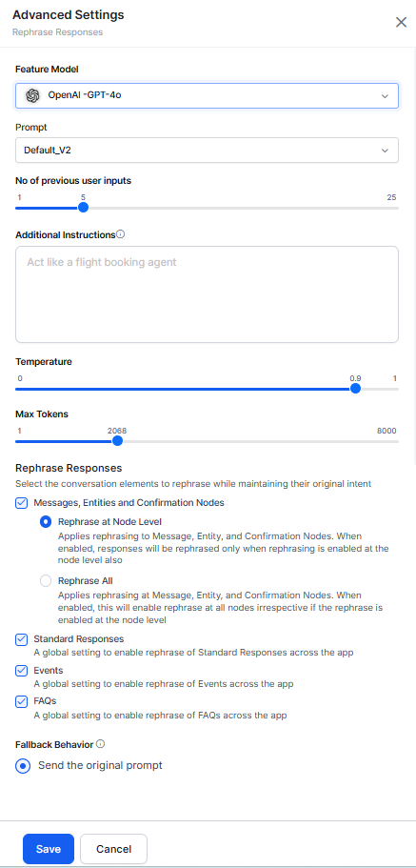Click into the Additional Instructions text area
Viewport: 416px width, 868px height.
tap(207, 294)
